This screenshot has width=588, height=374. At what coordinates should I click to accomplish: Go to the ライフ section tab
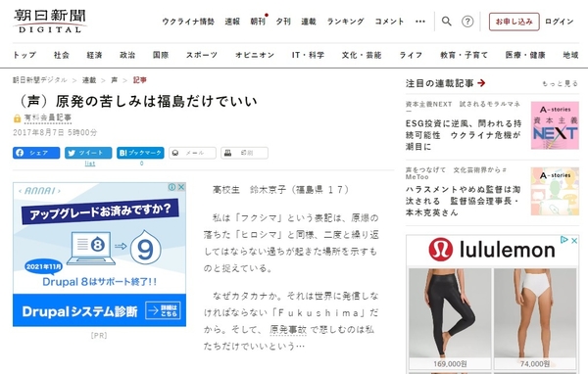point(411,55)
